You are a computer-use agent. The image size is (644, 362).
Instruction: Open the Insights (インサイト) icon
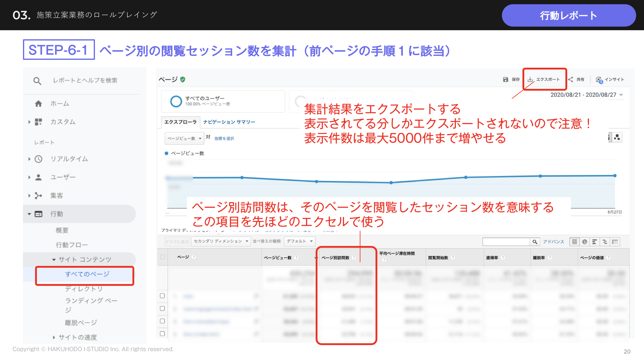pos(599,80)
